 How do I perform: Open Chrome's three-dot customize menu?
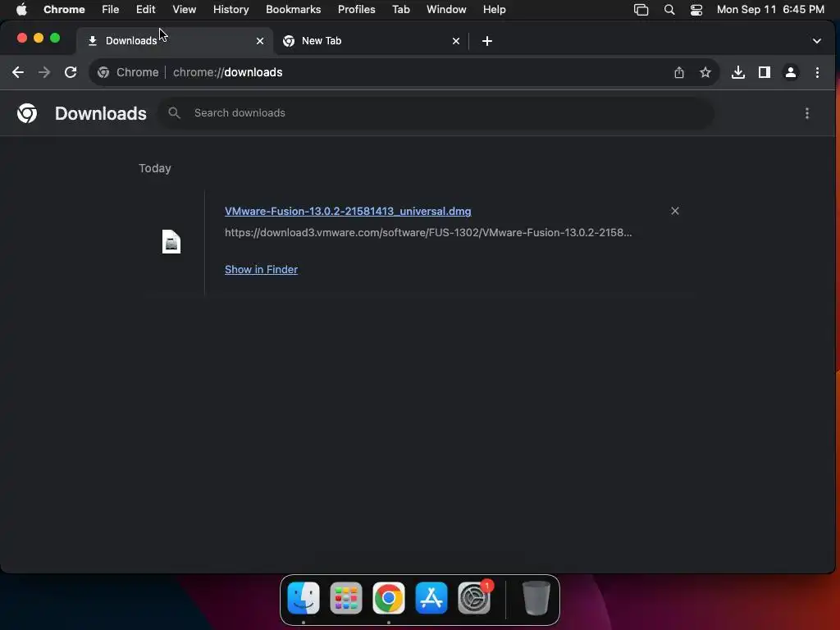pyautogui.click(x=817, y=72)
